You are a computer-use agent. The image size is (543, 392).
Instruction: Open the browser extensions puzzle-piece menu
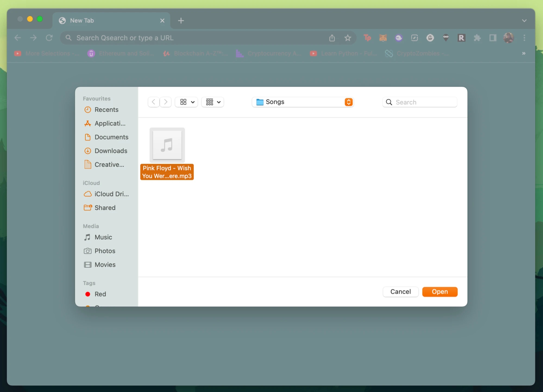(x=477, y=38)
